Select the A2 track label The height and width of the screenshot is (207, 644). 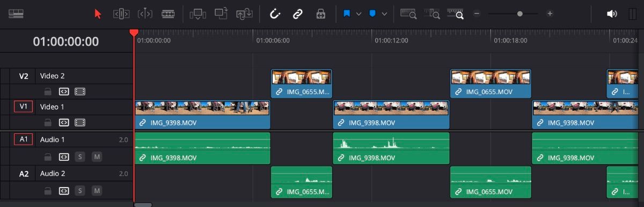coord(24,174)
